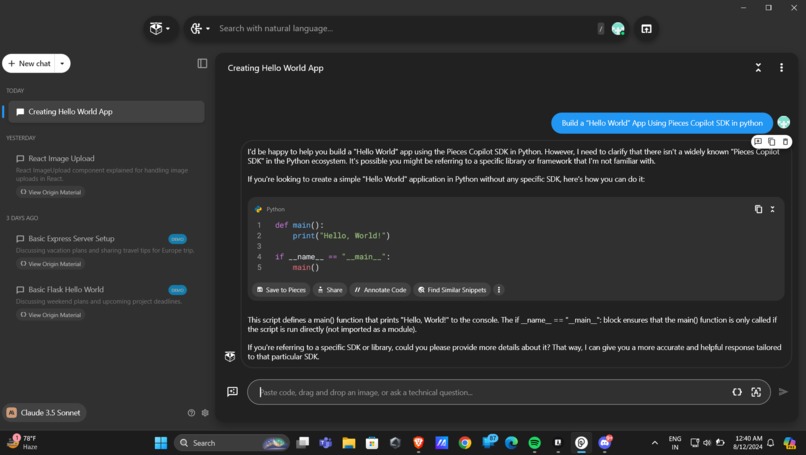Click the Python language icon on code block
This screenshot has width=806, height=455.
[258, 209]
